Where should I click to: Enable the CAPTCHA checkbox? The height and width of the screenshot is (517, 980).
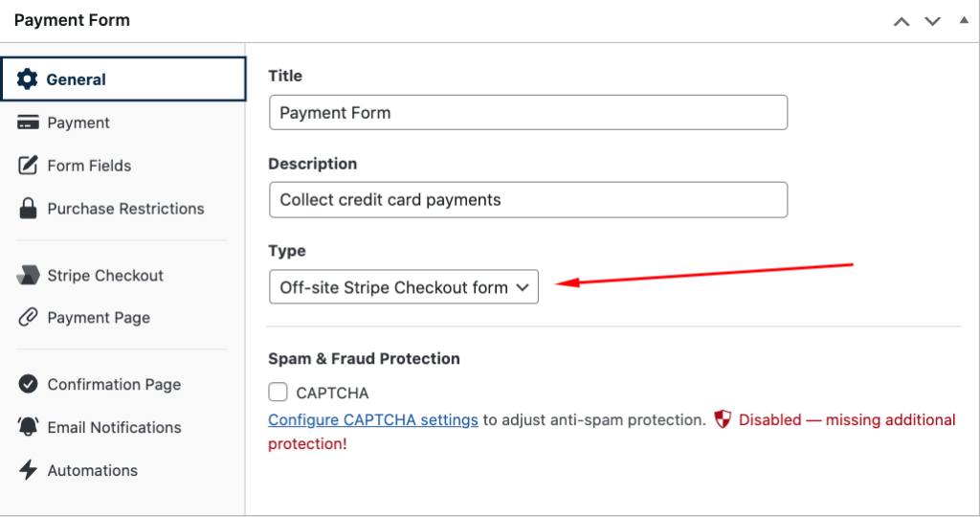point(278,393)
